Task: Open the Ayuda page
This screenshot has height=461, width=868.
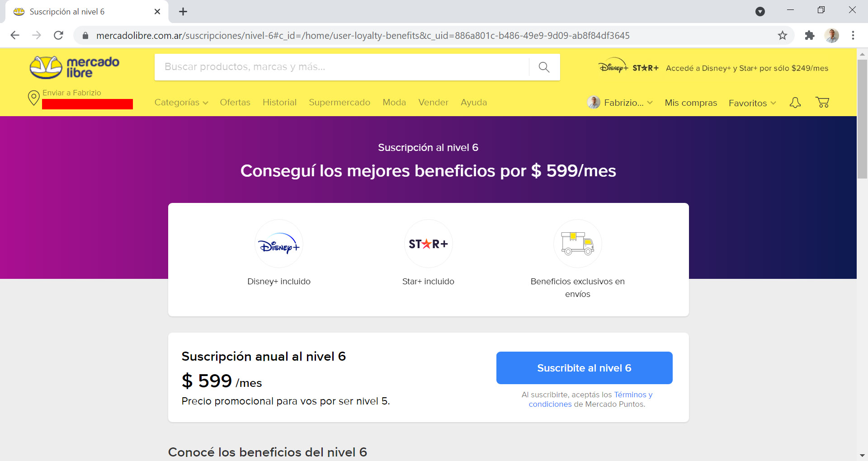Action: click(x=474, y=103)
